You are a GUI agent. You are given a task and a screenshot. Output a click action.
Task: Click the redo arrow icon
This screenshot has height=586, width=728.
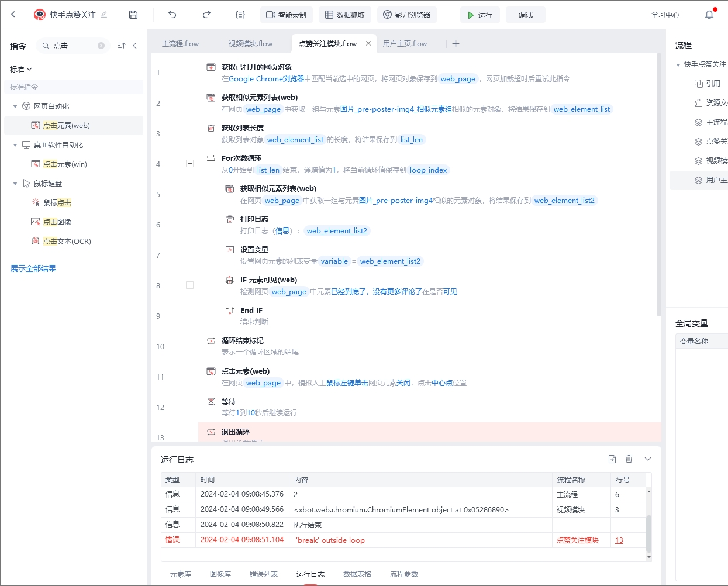[x=206, y=15]
